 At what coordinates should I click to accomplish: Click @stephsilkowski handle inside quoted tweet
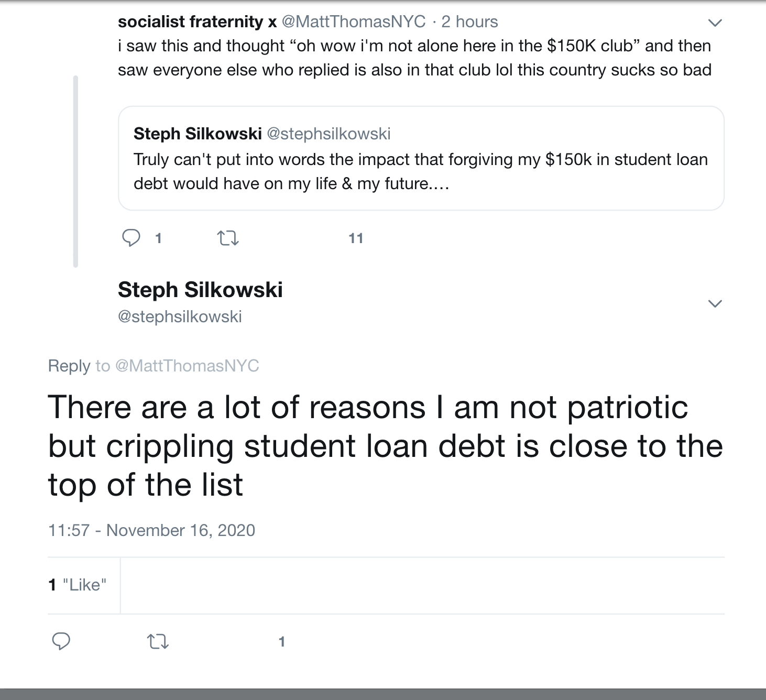[329, 134]
